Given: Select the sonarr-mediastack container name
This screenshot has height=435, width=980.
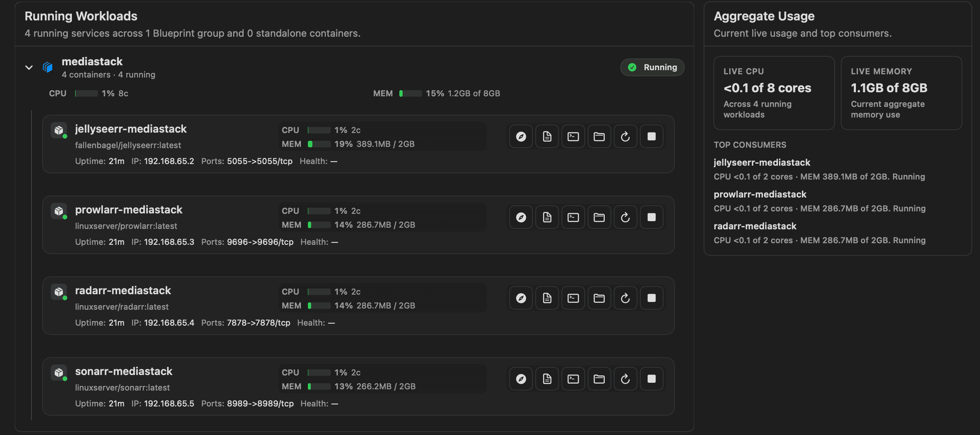Looking at the screenshot, I should pyautogui.click(x=124, y=371).
